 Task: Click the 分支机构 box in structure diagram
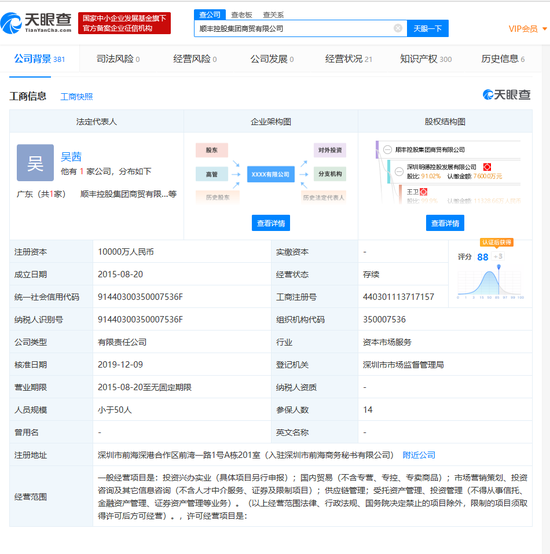pyautogui.click(x=330, y=174)
